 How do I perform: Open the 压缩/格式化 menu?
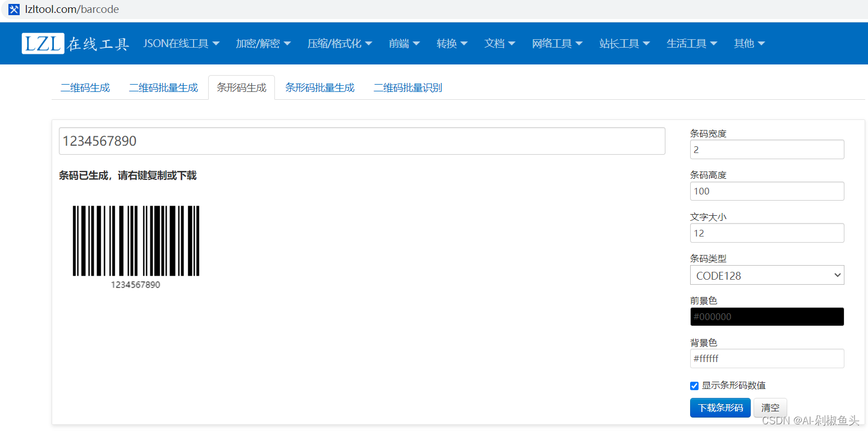[339, 43]
